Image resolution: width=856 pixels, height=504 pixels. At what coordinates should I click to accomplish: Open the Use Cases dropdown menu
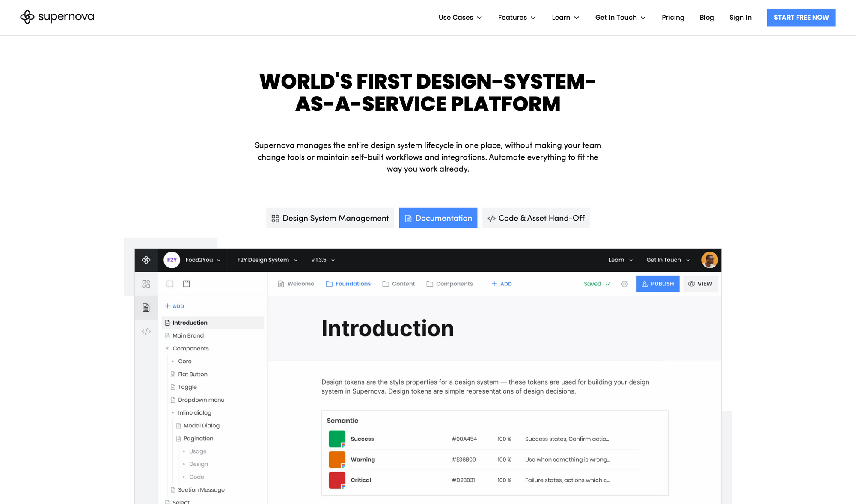pyautogui.click(x=460, y=18)
